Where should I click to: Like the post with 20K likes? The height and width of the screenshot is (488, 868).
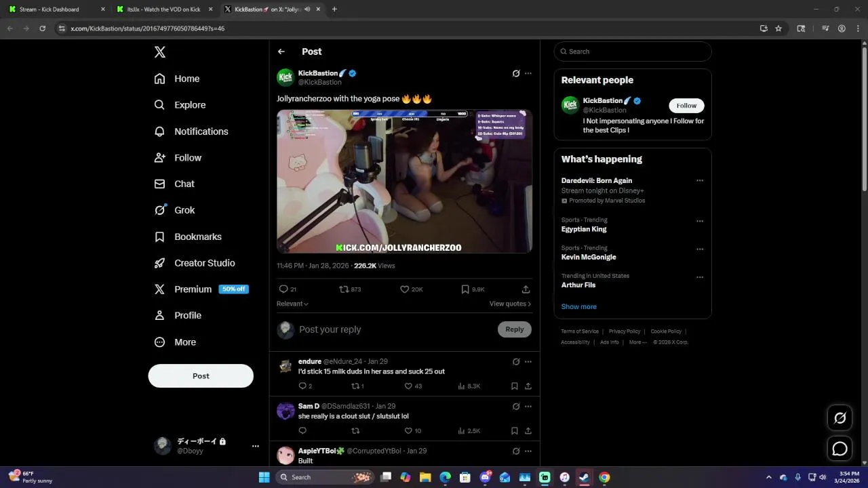[412, 289]
